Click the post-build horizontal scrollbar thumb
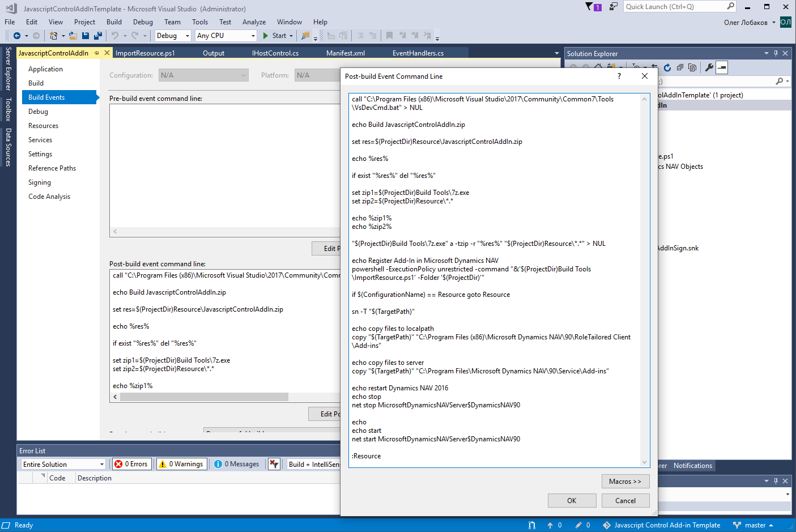The image size is (796, 532). tap(204, 397)
